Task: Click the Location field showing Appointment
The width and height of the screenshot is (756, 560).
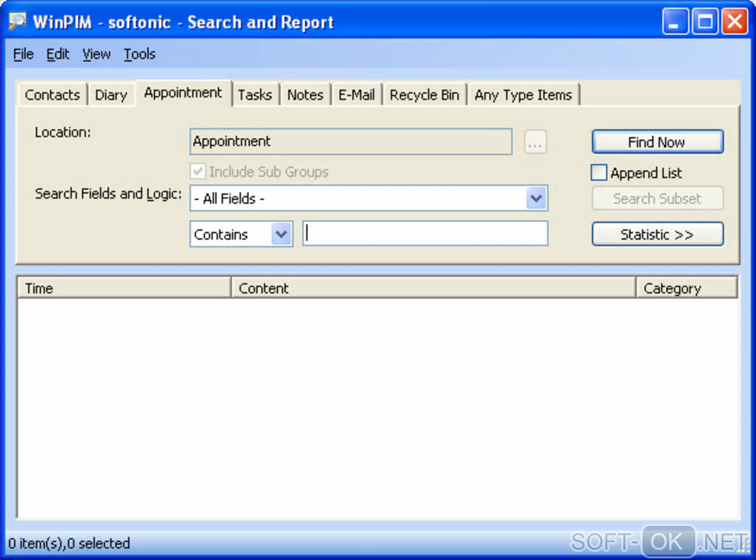Action: pos(351,142)
